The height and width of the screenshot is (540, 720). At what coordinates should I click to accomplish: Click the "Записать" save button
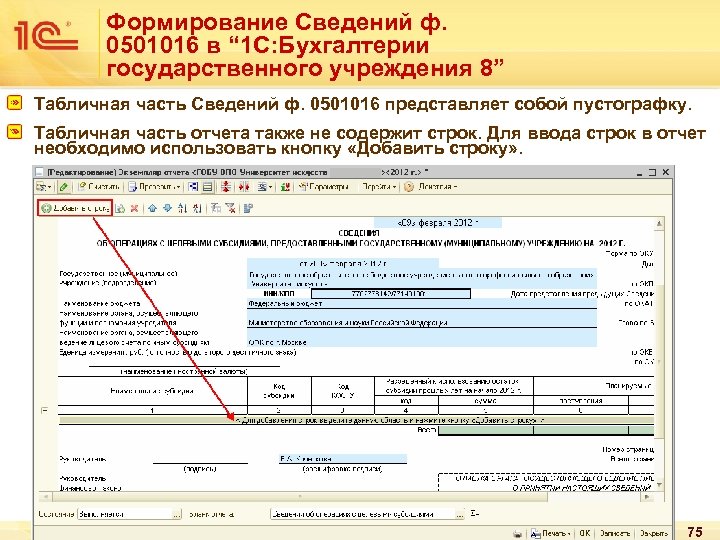click(x=614, y=534)
